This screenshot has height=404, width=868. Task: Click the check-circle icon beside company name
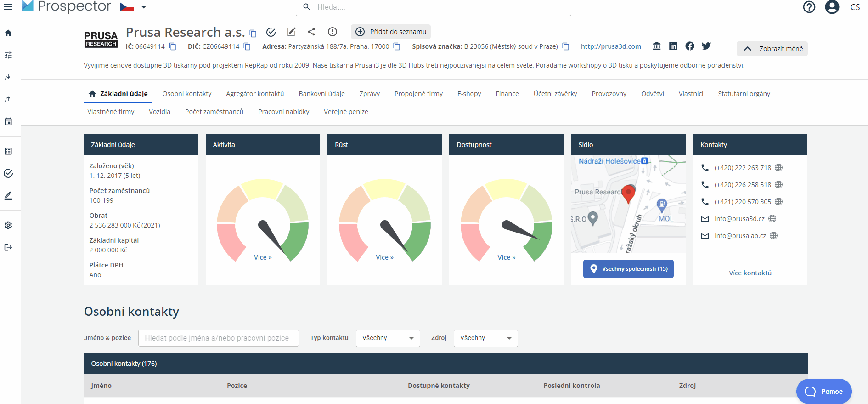click(x=271, y=32)
